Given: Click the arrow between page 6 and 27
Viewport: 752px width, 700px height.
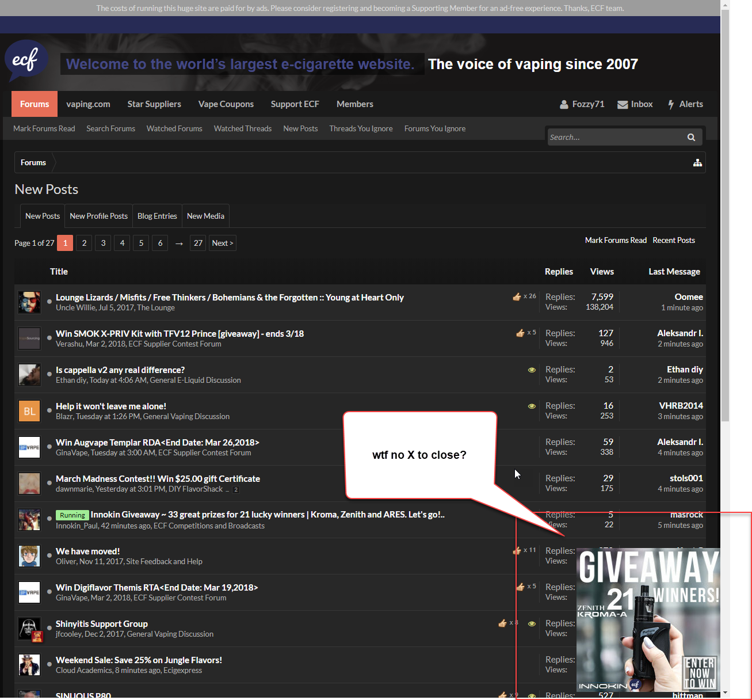Looking at the screenshot, I should (179, 244).
